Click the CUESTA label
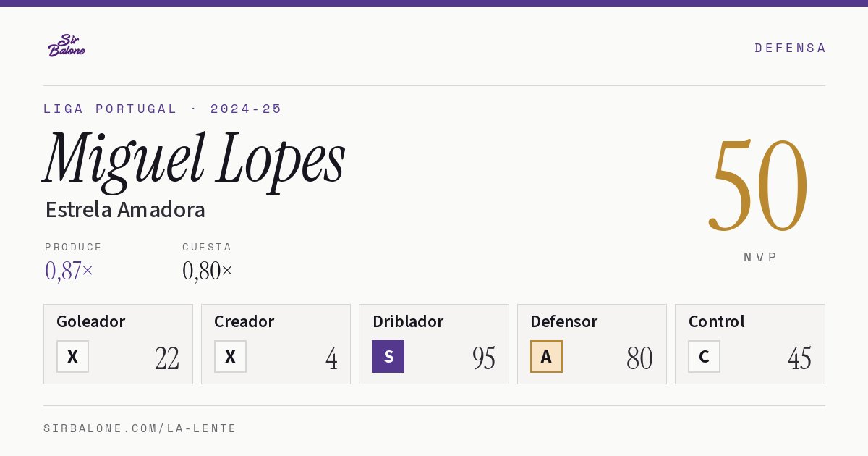 (x=207, y=247)
